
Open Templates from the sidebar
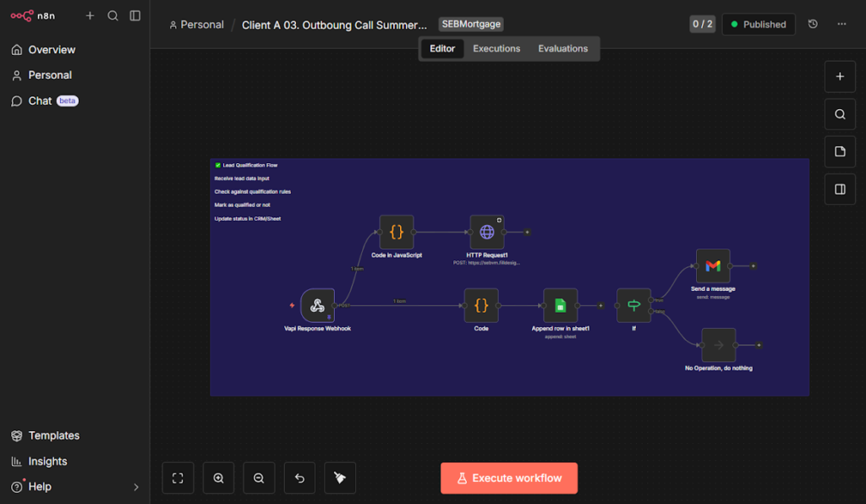(53, 436)
